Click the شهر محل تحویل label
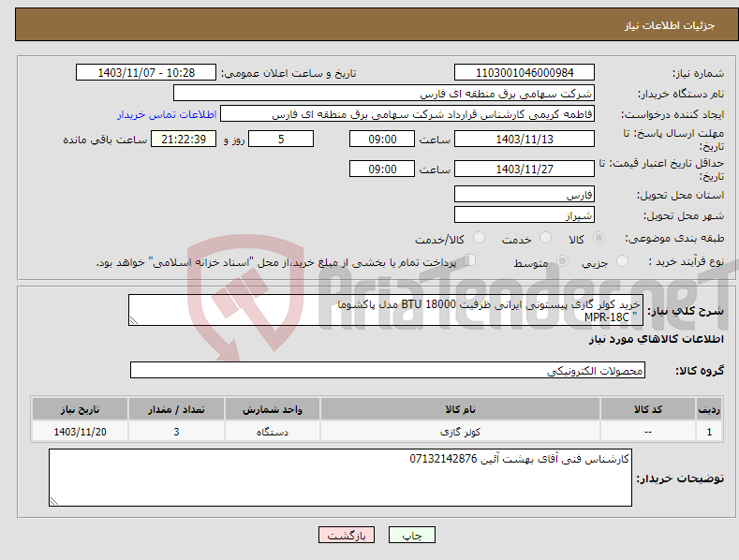This screenshot has width=739, height=560. (684, 215)
